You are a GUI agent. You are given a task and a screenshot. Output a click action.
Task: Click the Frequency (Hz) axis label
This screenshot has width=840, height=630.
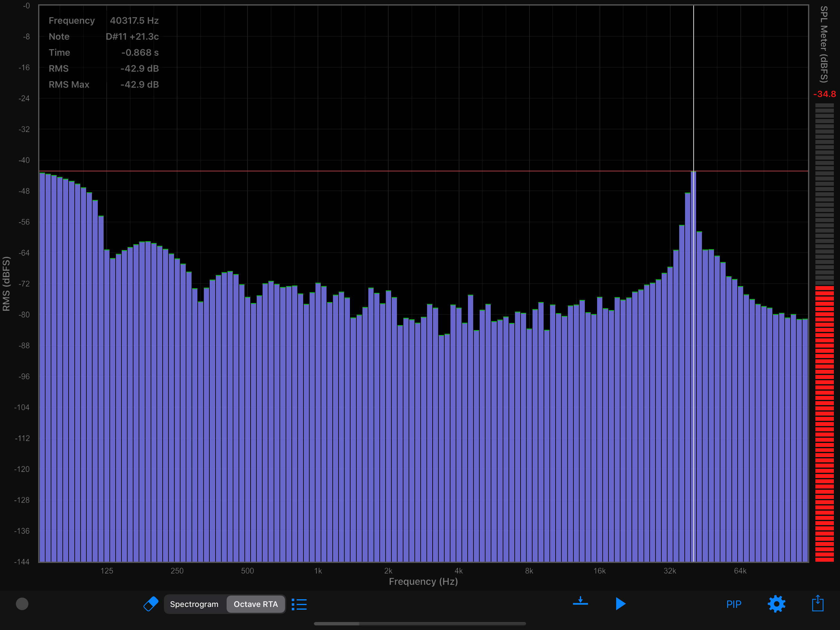tap(423, 582)
